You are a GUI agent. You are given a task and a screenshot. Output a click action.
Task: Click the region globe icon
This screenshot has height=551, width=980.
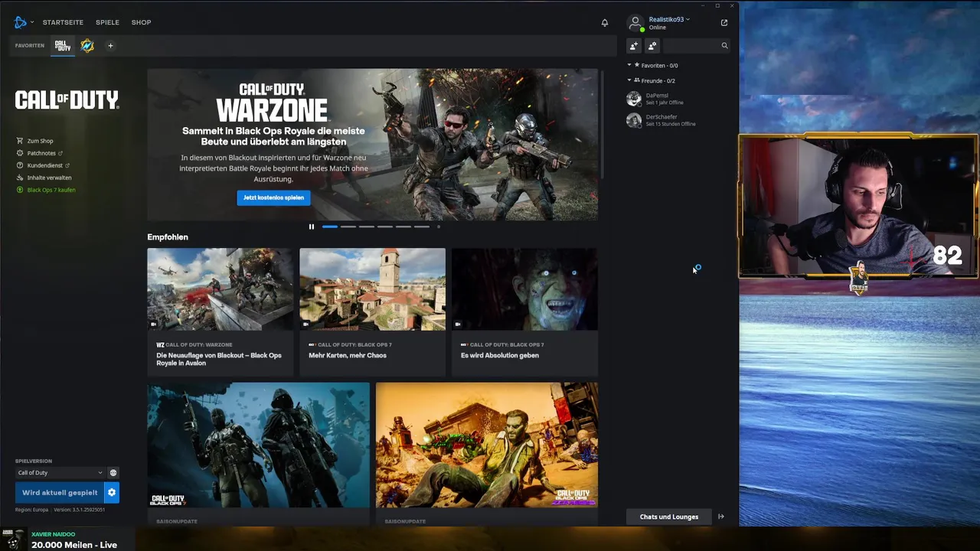click(113, 473)
